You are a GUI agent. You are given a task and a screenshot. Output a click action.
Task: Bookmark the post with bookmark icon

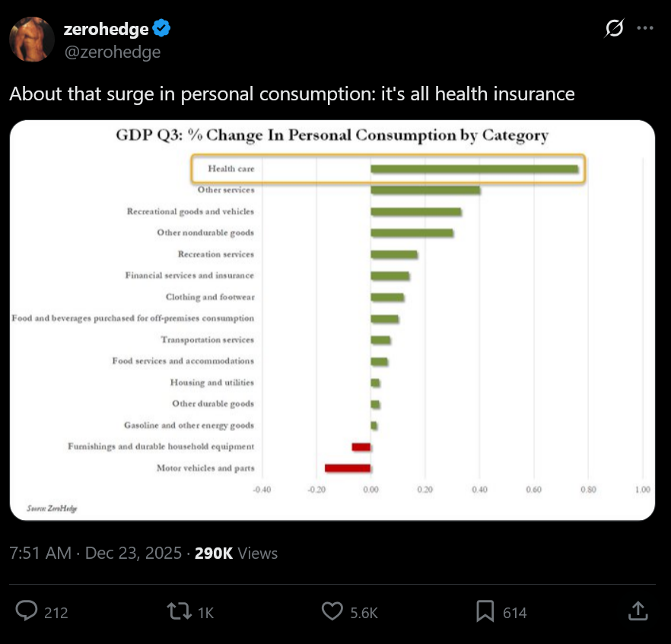click(485, 611)
